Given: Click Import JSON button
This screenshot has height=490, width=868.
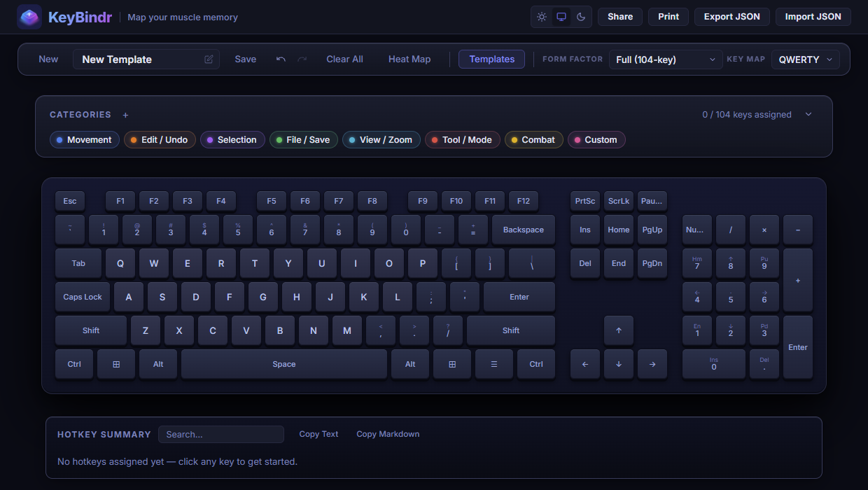Looking at the screenshot, I should pyautogui.click(x=813, y=17).
